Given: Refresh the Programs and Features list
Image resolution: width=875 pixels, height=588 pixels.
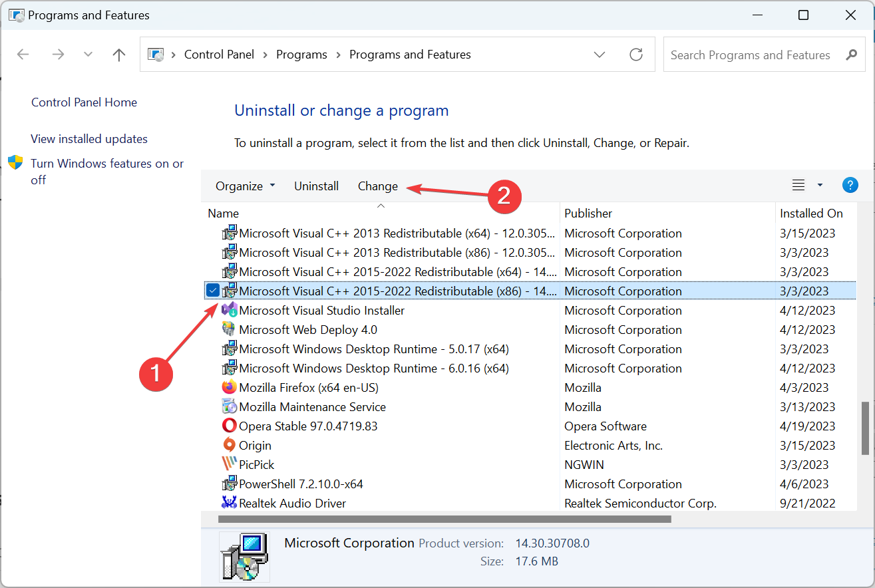Looking at the screenshot, I should (x=636, y=55).
